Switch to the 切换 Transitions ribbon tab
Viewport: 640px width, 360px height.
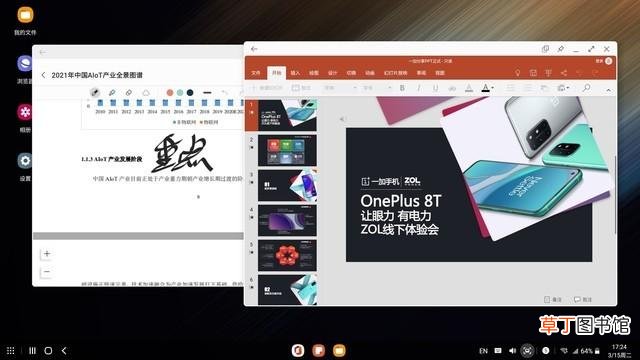pyautogui.click(x=351, y=73)
